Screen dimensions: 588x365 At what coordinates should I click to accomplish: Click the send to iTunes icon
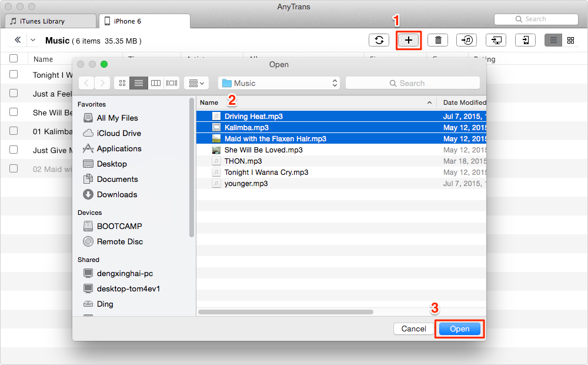pos(466,40)
